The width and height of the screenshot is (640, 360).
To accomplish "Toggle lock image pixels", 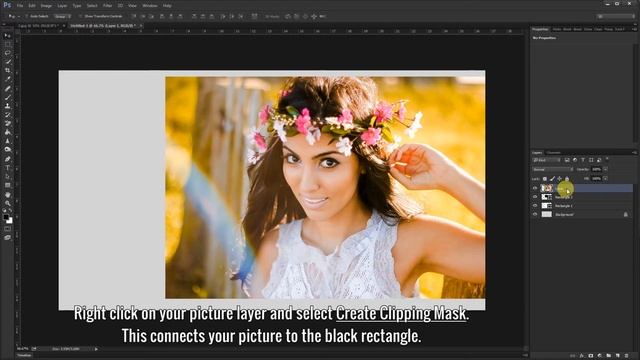I will [552, 179].
